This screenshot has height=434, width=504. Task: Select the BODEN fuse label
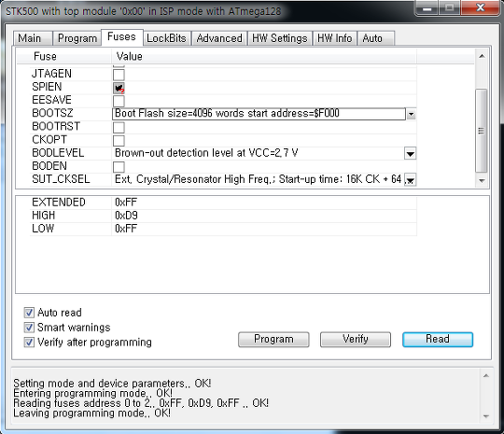point(49,166)
